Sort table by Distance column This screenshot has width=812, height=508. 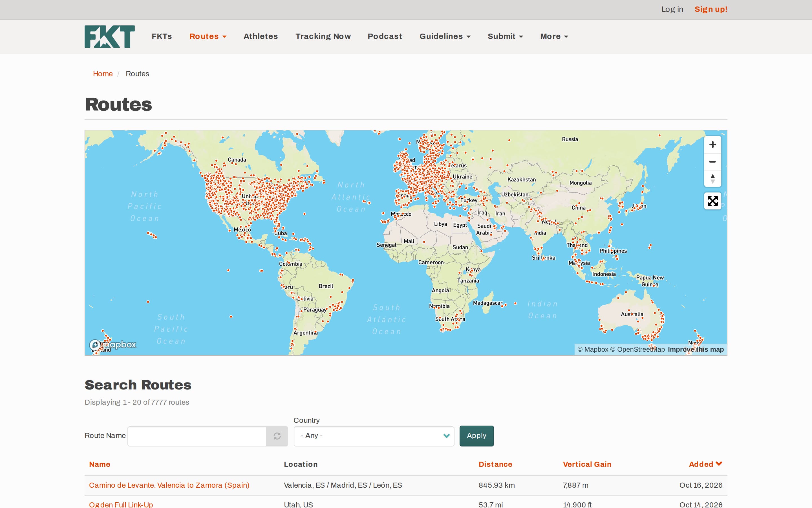[x=495, y=464]
